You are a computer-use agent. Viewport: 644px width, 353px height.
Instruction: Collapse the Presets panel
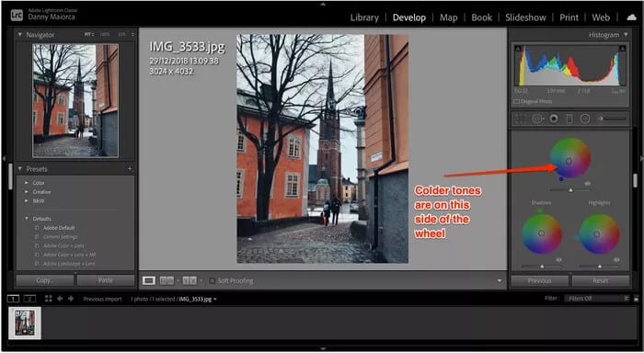tap(19, 169)
